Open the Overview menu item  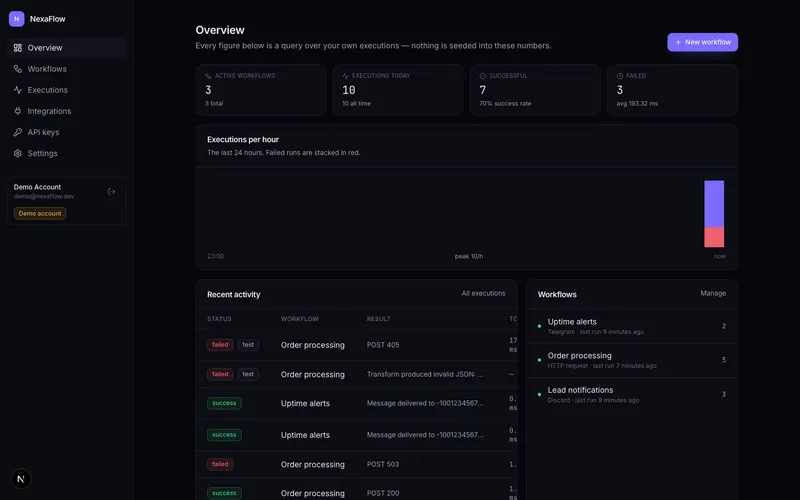pos(67,48)
